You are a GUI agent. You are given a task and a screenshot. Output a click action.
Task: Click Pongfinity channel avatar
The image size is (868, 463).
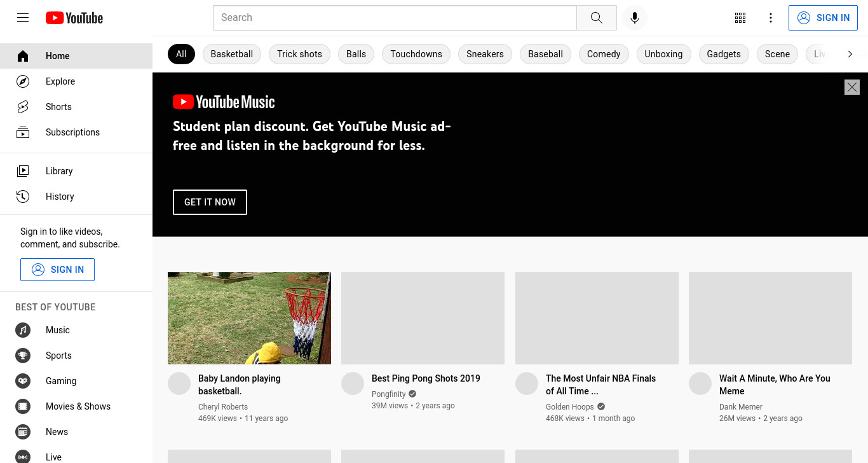(x=353, y=384)
